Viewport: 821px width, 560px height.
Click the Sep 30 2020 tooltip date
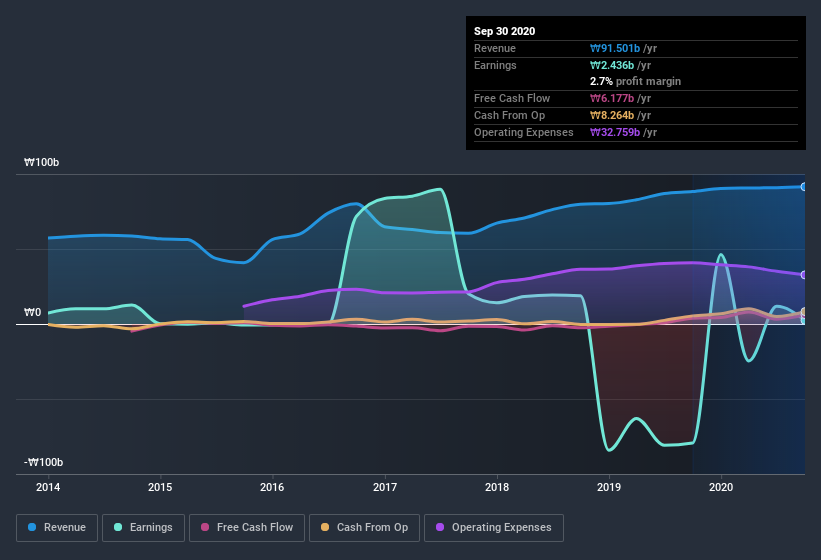[504, 31]
